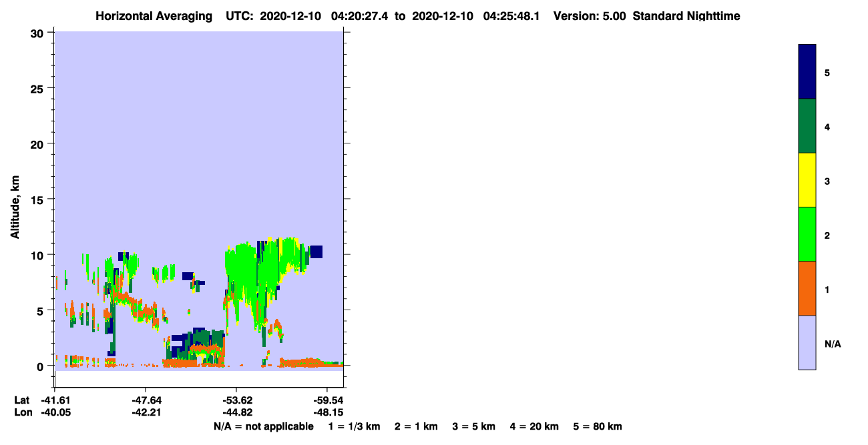Click longitude value -44.82
The image size is (868, 445).
point(236,412)
